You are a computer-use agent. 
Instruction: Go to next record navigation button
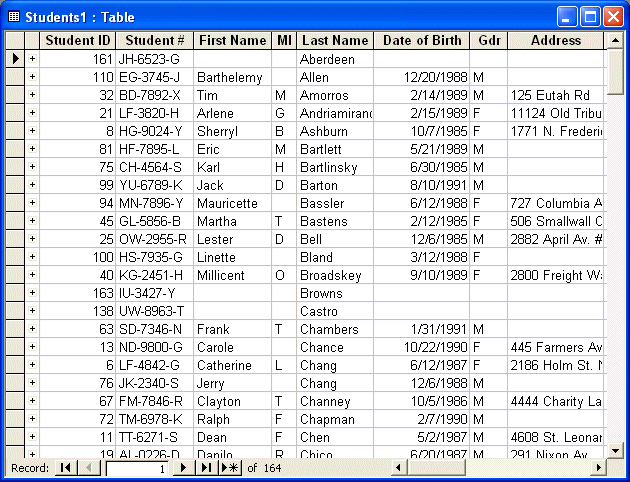[184, 468]
